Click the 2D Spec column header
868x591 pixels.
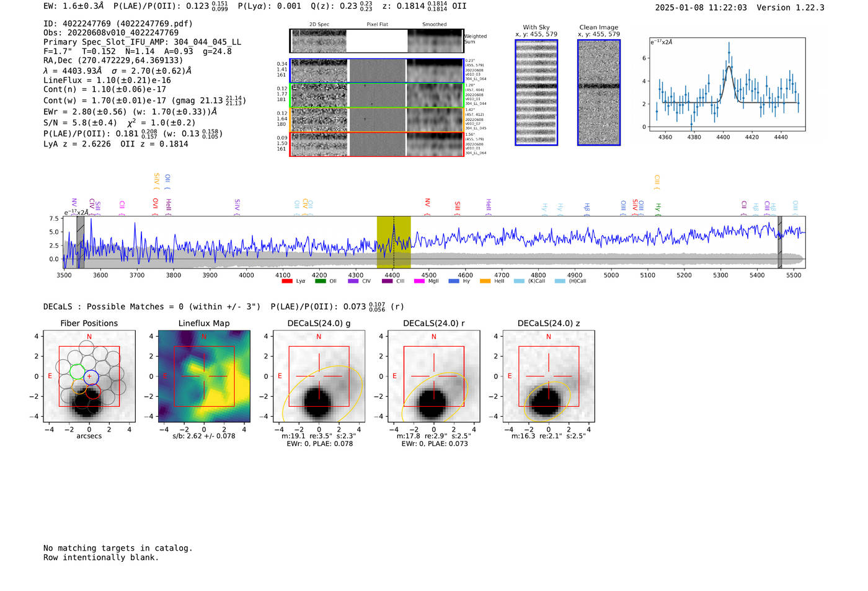[x=319, y=25]
